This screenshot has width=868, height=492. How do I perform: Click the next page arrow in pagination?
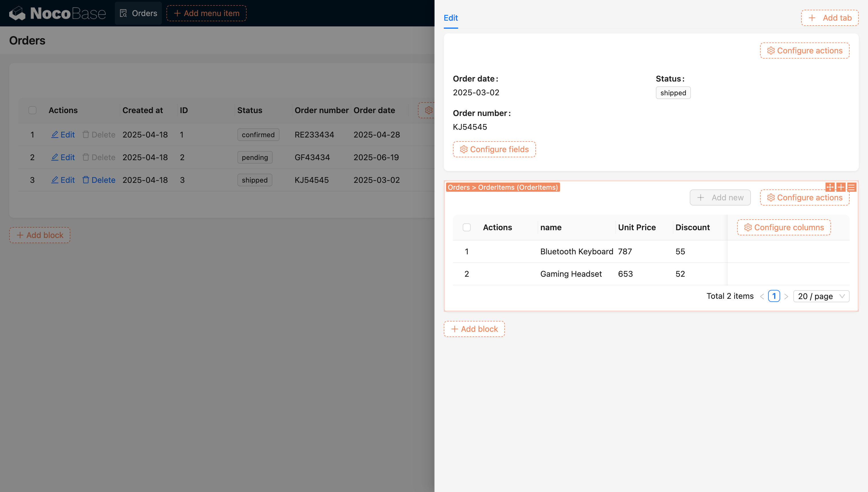point(786,296)
